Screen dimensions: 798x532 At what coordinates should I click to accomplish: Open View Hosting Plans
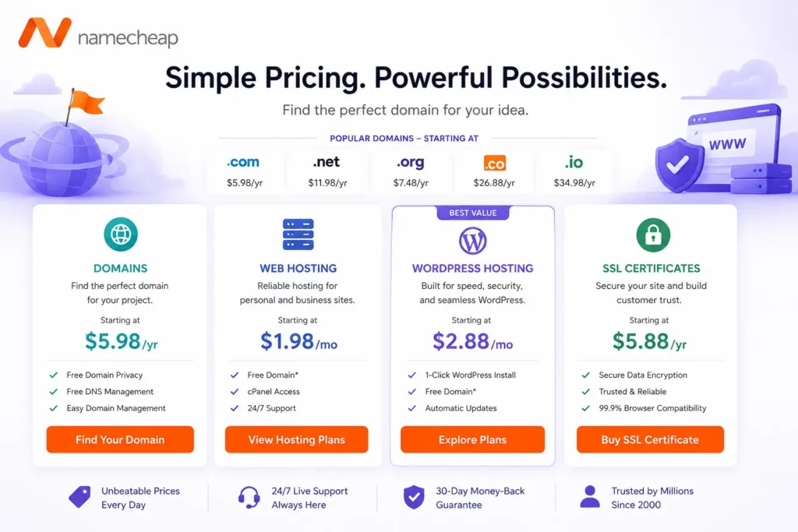coord(297,439)
